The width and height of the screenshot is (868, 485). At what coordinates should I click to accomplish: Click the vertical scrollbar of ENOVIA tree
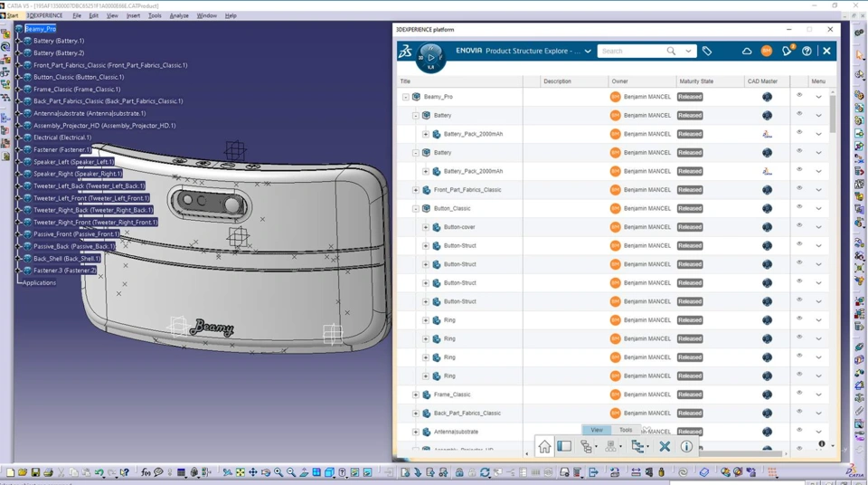tap(832, 114)
